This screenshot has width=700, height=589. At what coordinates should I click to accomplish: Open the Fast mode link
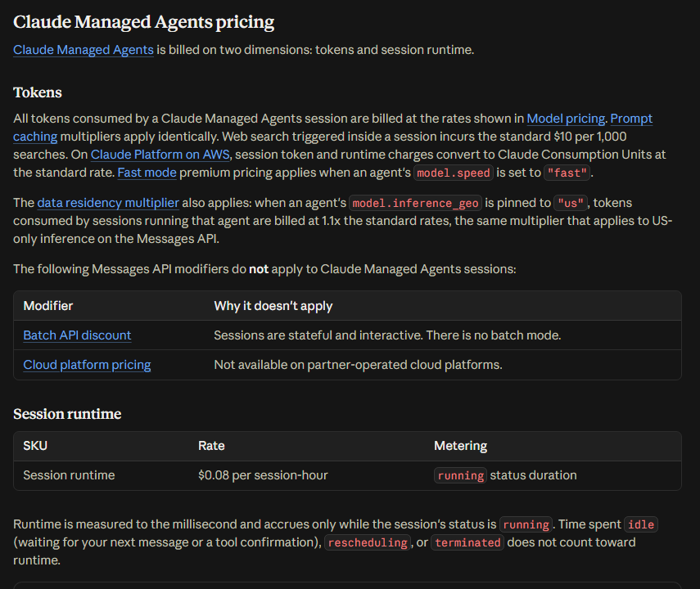pyautogui.click(x=147, y=173)
